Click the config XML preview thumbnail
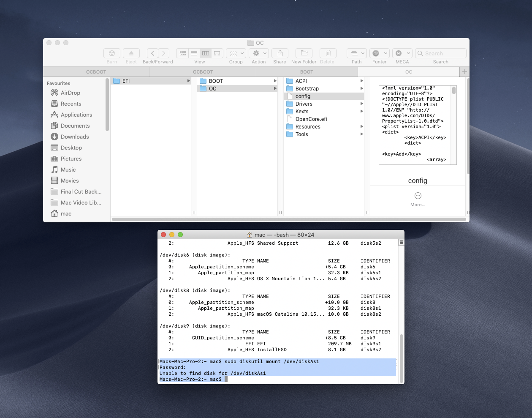The image size is (532, 418). pos(418,125)
